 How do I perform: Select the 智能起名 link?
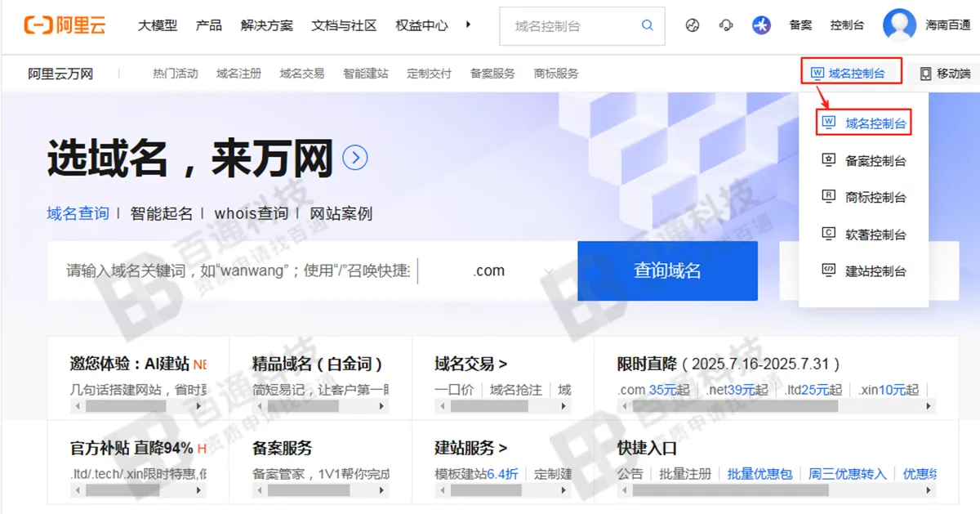162,213
